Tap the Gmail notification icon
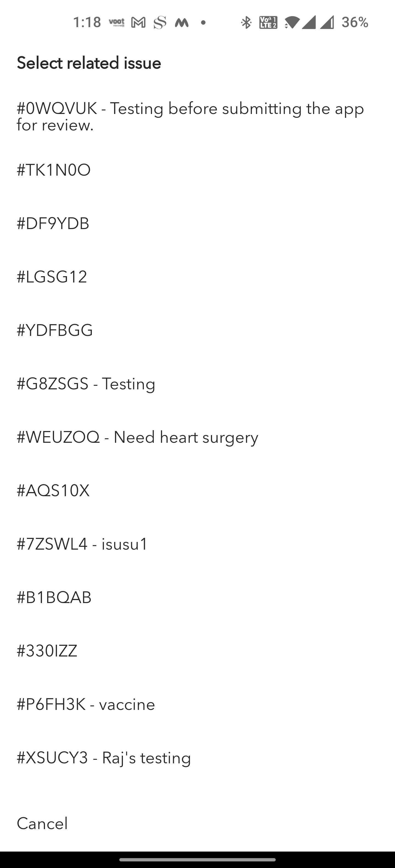Image resolution: width=395 pixels, height=868 pixels. tap(138, 22)
